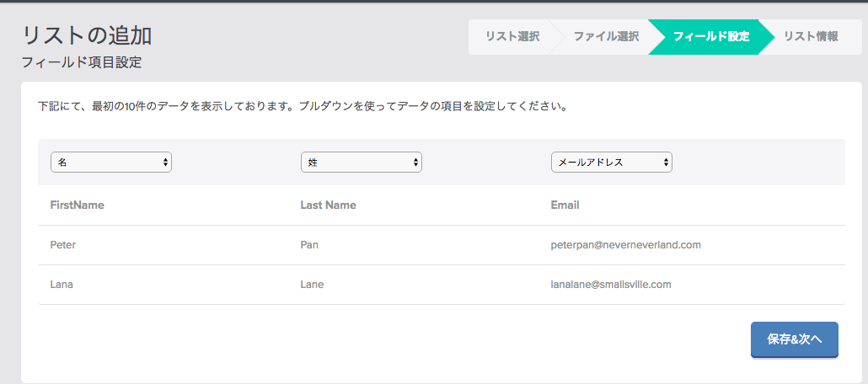This screenshot has height=384, width=868.
Task: Click the peterpan@neverneverland.com email
Action: [626, 244]
